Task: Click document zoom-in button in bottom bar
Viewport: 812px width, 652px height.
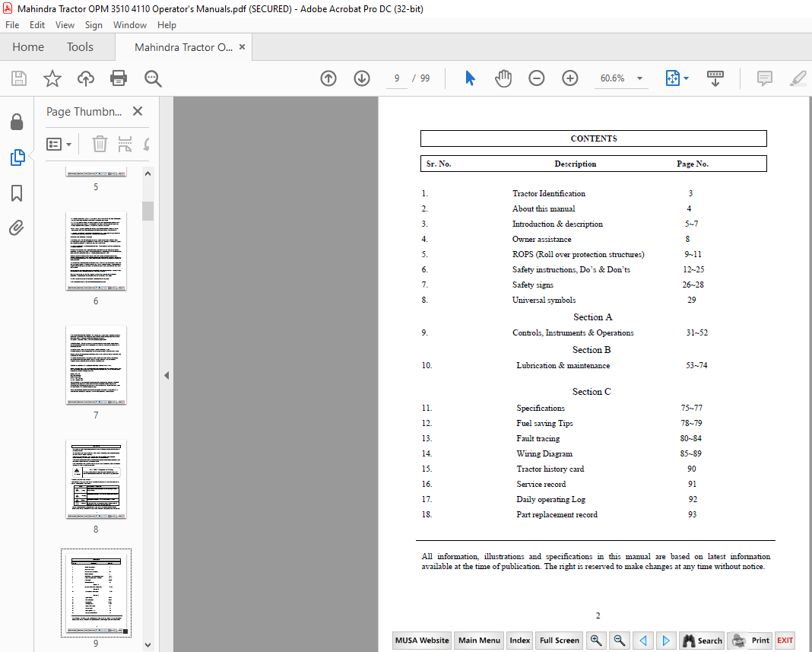Action: pyautogui.click(x=595, y=640)
